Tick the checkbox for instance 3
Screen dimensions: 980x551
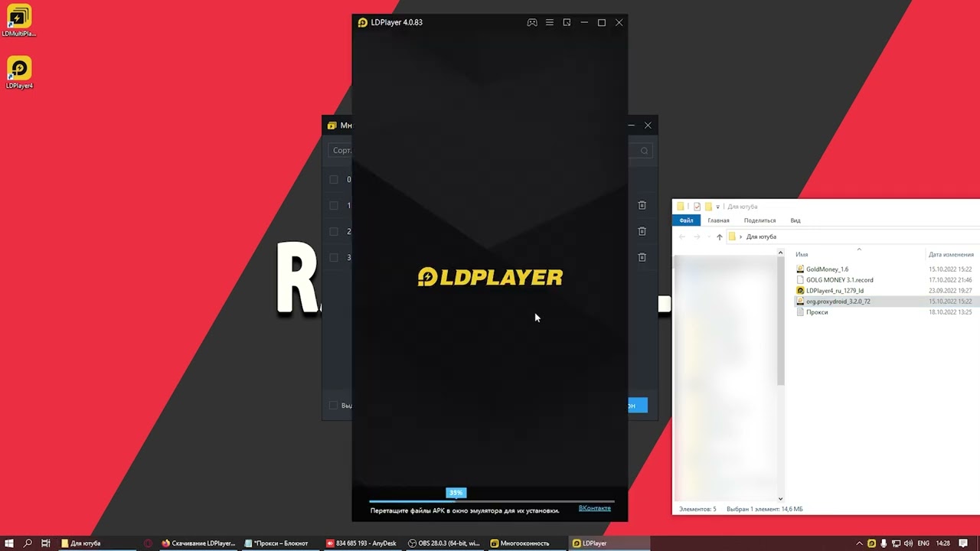(334, 257)
